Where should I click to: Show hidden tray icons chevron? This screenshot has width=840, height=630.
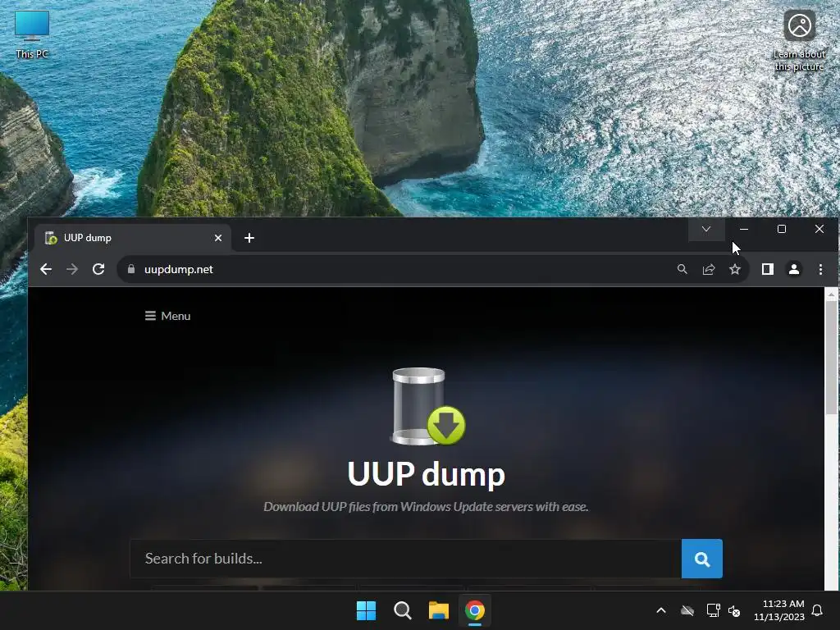click(661, 610)
